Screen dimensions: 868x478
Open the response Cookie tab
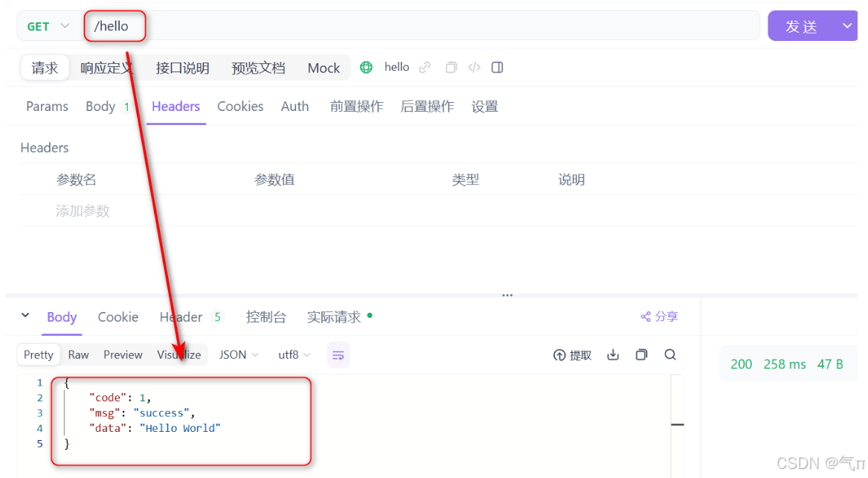click(118, 317)
